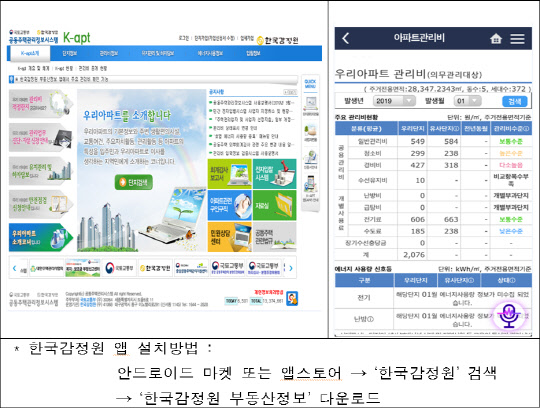Click the 한국감정원 logo in partner carousel

coord(155,268)
